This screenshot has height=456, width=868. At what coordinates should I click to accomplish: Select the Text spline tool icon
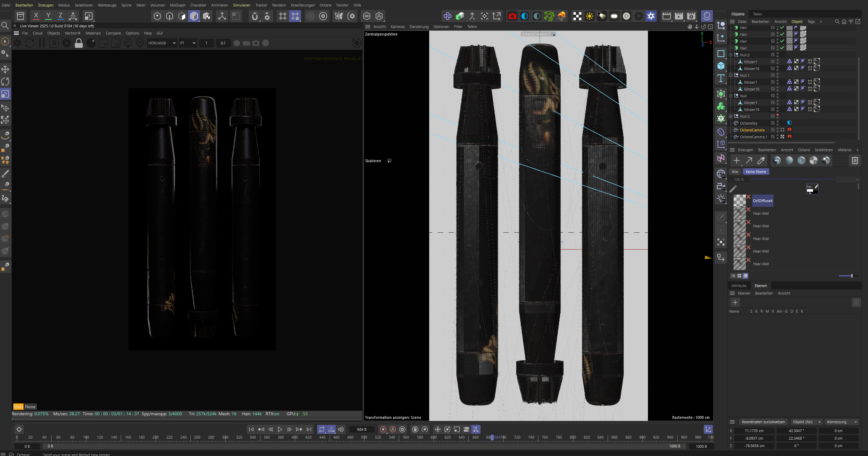coord(721,78)
